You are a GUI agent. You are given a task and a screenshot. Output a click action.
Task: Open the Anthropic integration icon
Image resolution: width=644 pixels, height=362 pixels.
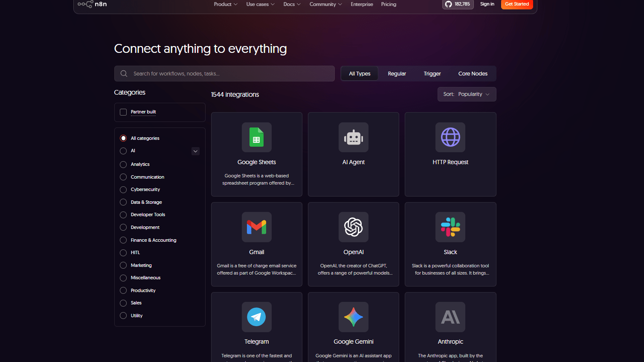(x=450, y=317)
